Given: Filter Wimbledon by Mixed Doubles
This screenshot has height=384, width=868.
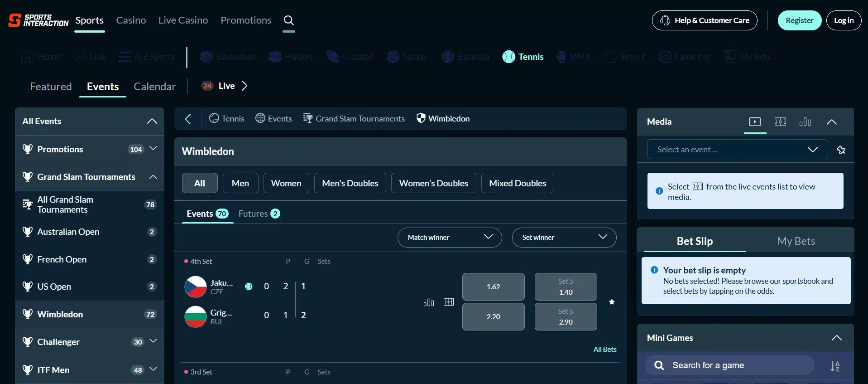Looking at the screenshot, I should [x=518, y=183].
